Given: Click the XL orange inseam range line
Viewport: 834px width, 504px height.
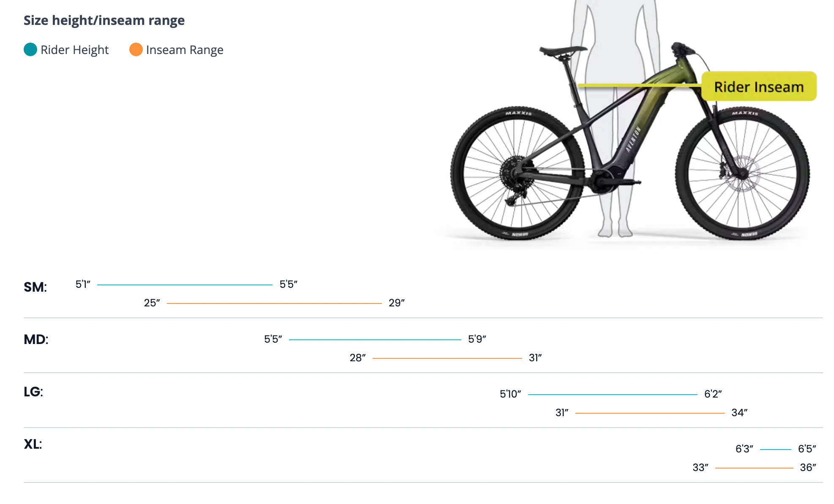Looking at the screenshot, I should [754, 468].
